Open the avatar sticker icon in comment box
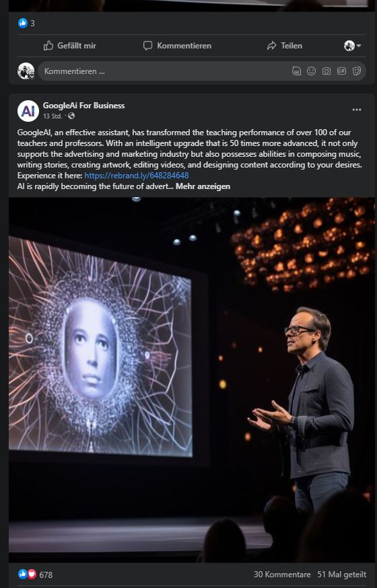This screenshot has height=588, width=377. tap(296, 71)
